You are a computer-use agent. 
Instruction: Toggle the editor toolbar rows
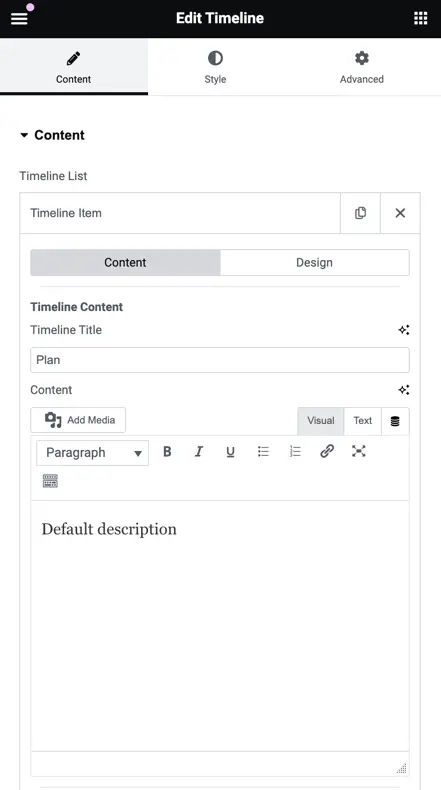click(50, 481)
